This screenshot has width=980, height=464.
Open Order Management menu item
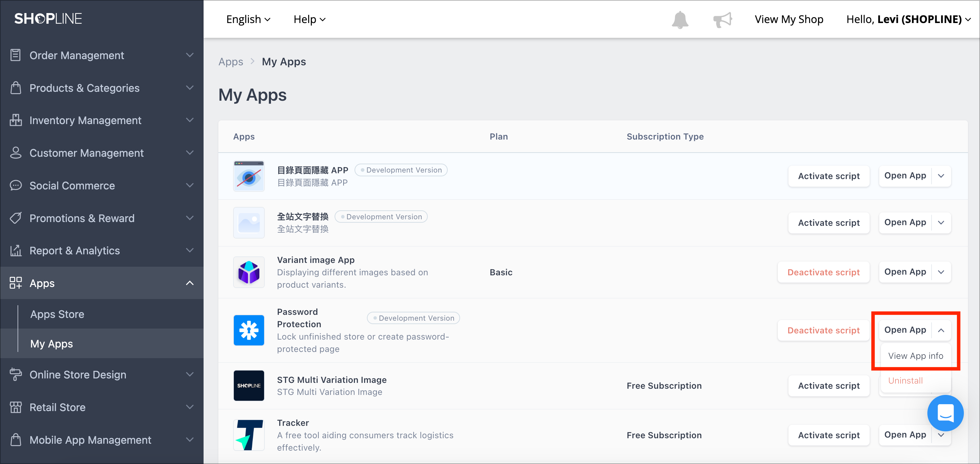pyautogui.click(x=102, y=55)
